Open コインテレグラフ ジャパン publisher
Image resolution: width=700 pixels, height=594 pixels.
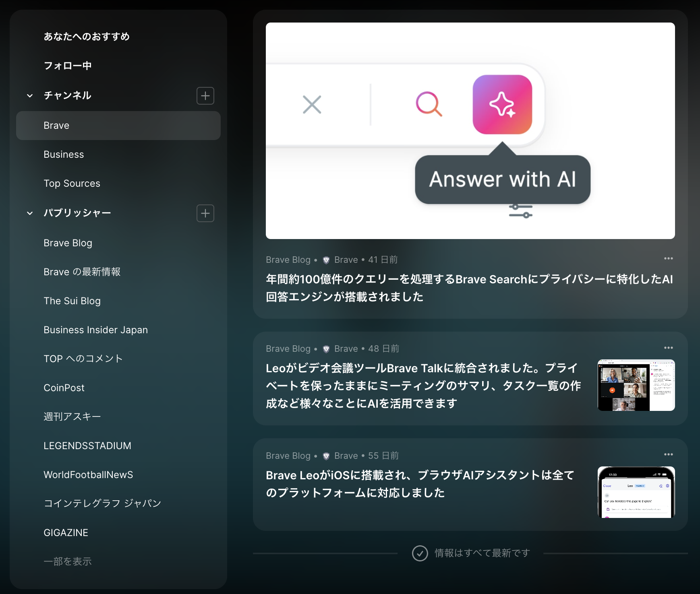118,504
